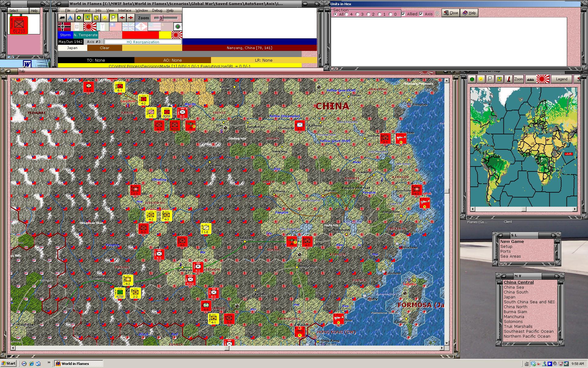588x368 pixels.
Task: Click the red right arrow toolbar icon
Action: pos(130,18)
